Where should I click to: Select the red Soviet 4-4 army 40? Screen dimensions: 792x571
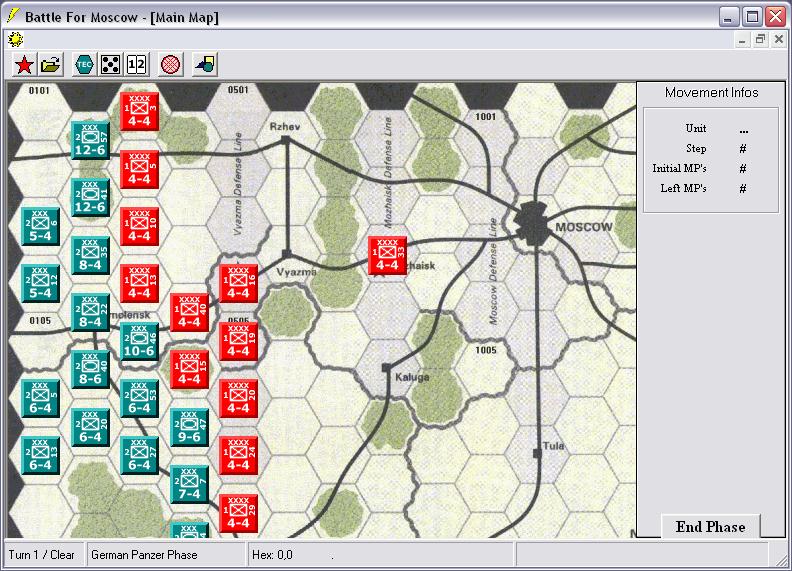[189, 312]
